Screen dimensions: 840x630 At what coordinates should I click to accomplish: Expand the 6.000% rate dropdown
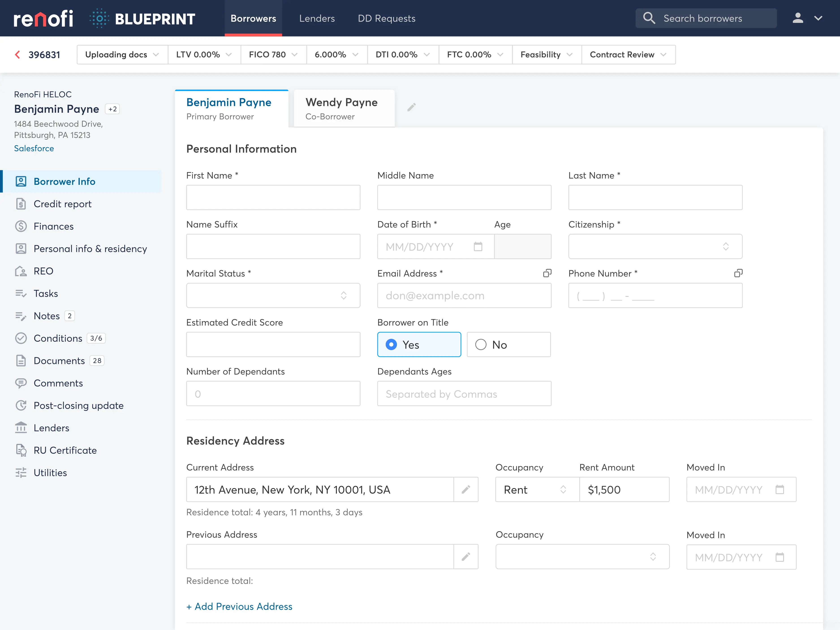pos(337,55)
